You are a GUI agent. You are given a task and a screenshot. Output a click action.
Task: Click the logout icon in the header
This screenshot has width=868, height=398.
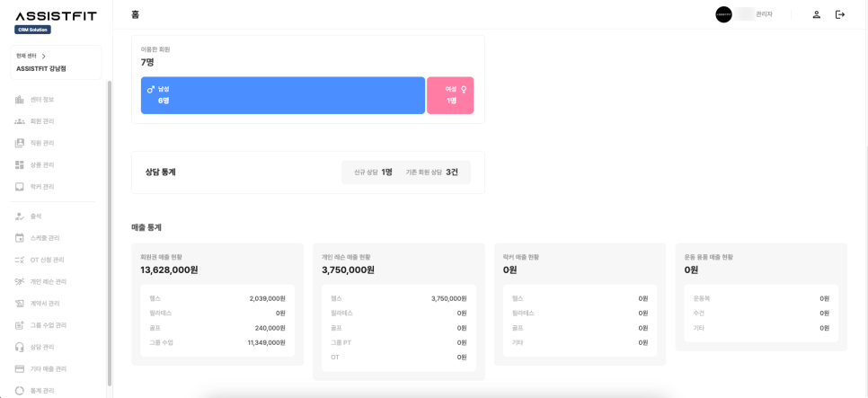click(x=839, y=14)
